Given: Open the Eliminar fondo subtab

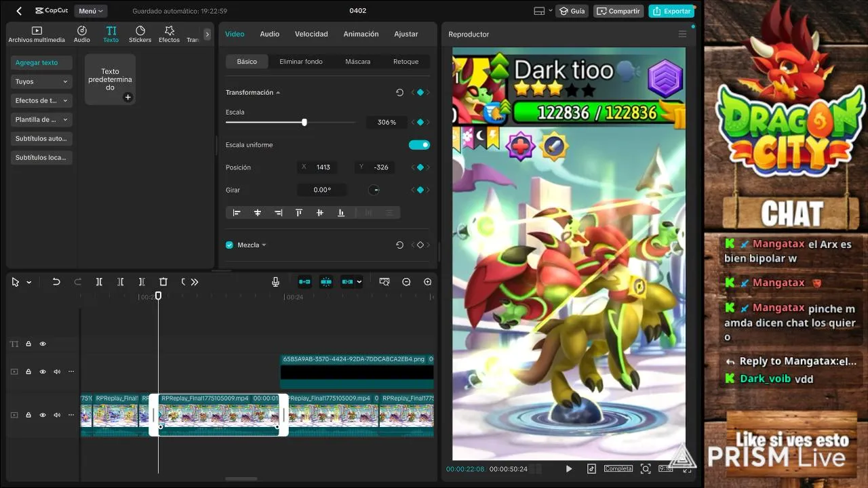Looking at the screenshot, I should tap(301, 62).
